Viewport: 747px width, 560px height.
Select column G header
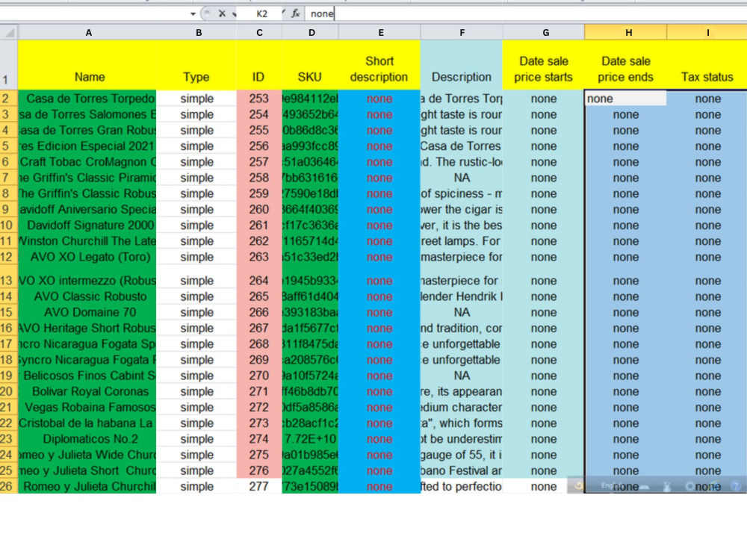[545, 32]
